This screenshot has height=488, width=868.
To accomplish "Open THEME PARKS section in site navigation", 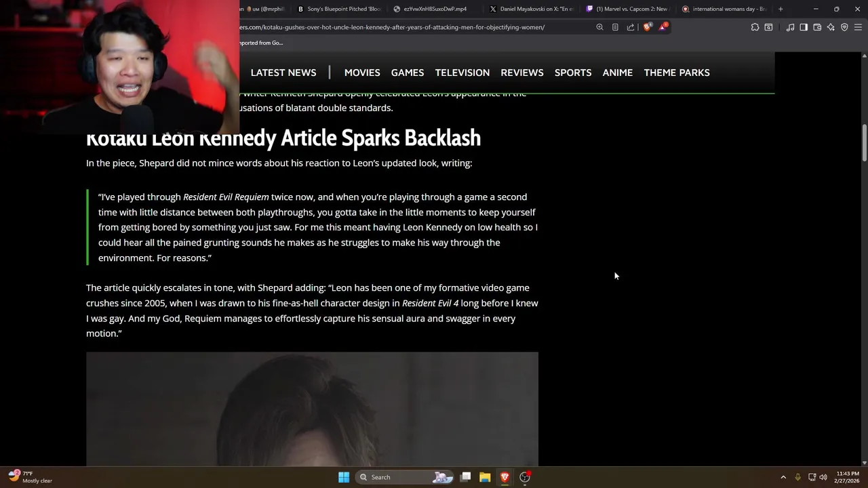I will [677, 73].
